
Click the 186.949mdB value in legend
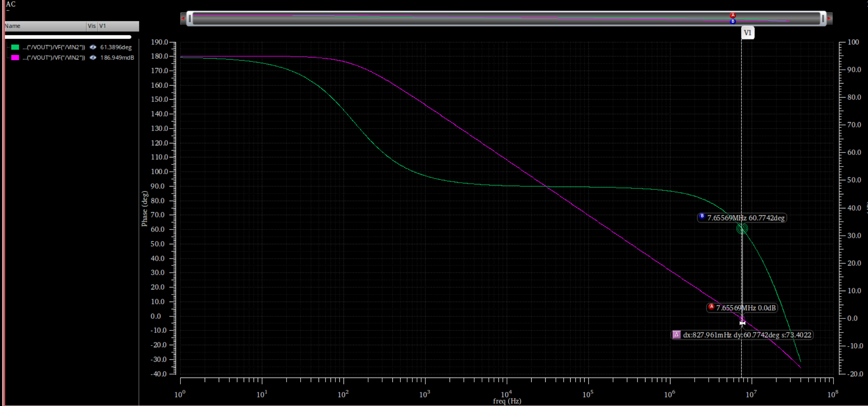(x=117, y=57)
